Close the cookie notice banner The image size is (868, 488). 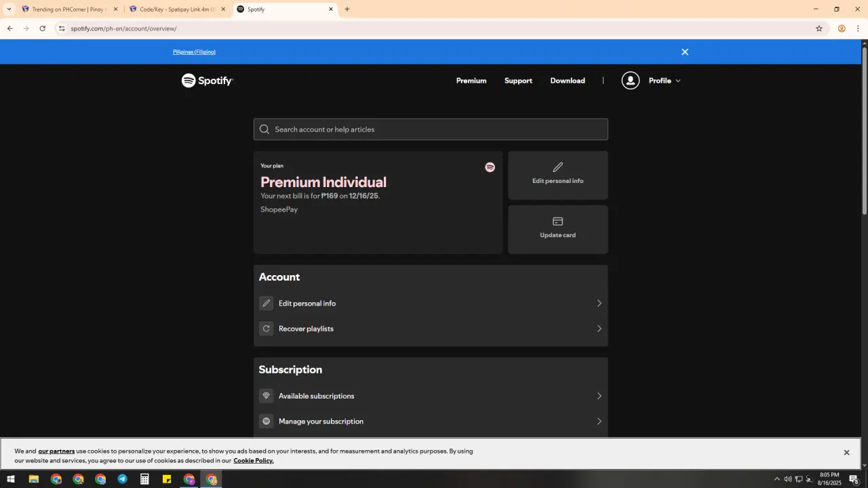click(846, 453)
